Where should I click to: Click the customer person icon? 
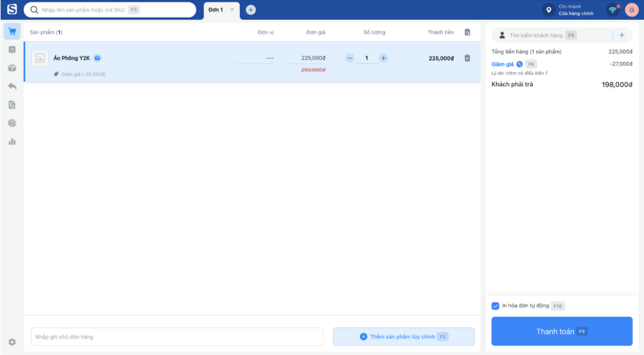point(502,35)
